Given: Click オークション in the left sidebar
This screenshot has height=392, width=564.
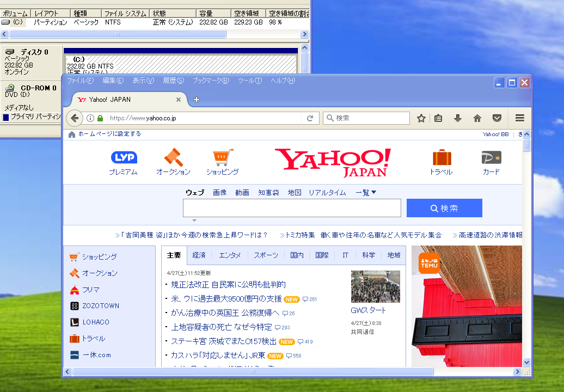Looking at the screenshot, I should point(100,273).
